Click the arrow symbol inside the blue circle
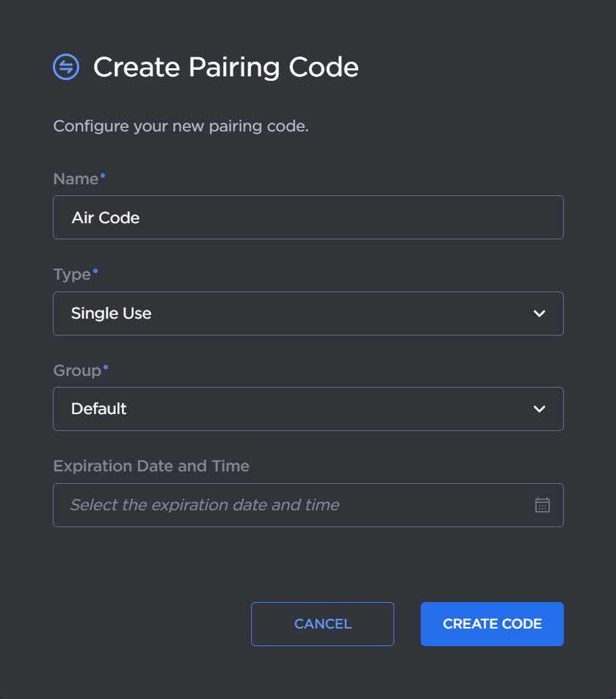The height and width of the screenshot is (699, 616). (65, 67)
